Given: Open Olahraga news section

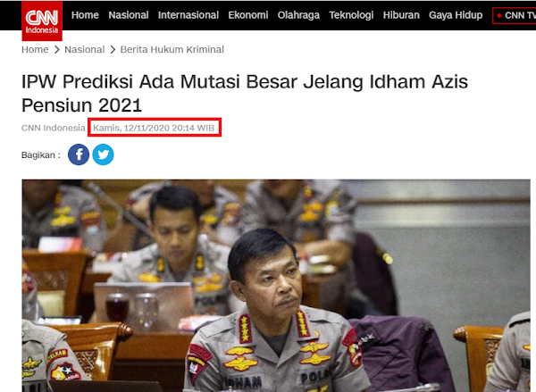Looking at the screenshot, I should pos(298,15).
